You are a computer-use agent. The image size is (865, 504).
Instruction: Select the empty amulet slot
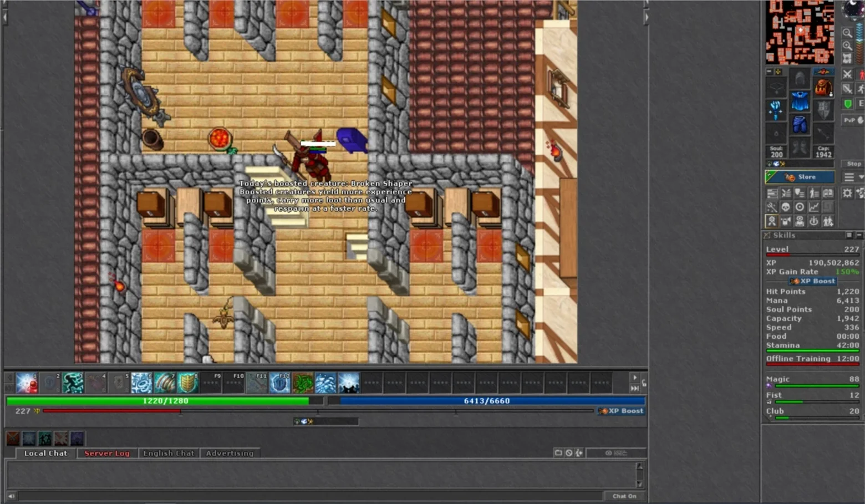pyautogui.click(x=776, y=87)
